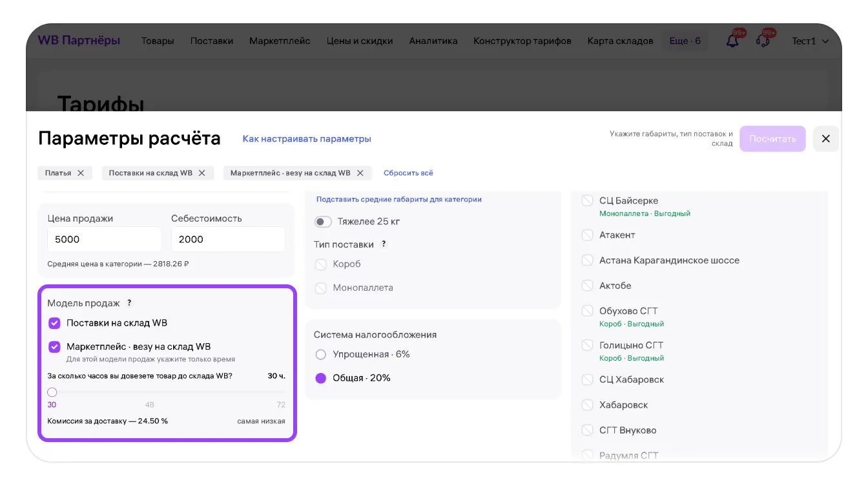
Task: Check the Короб supply type
Action: 320,264
